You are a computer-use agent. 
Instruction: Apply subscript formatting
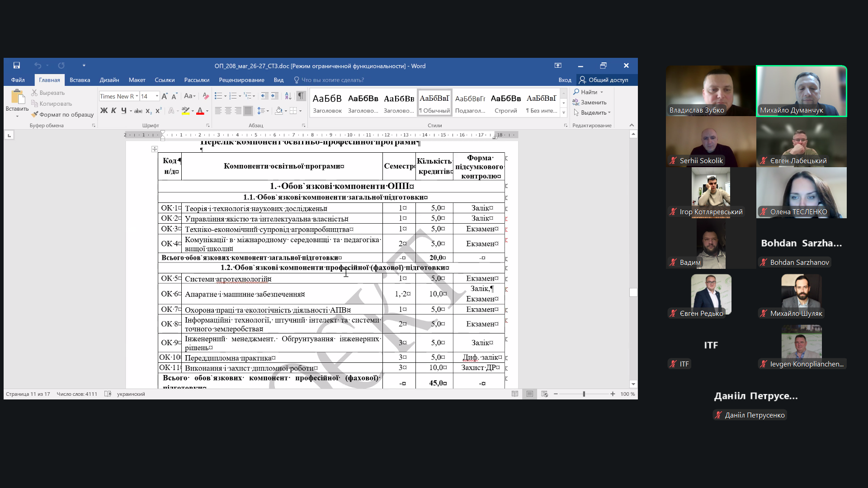(149, 111)
